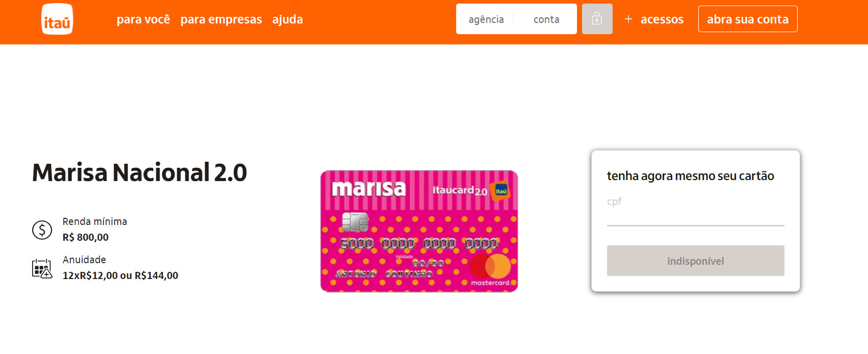Click the card chip graphic
Viewport: 868px width, 354px height.
(355, 222)
